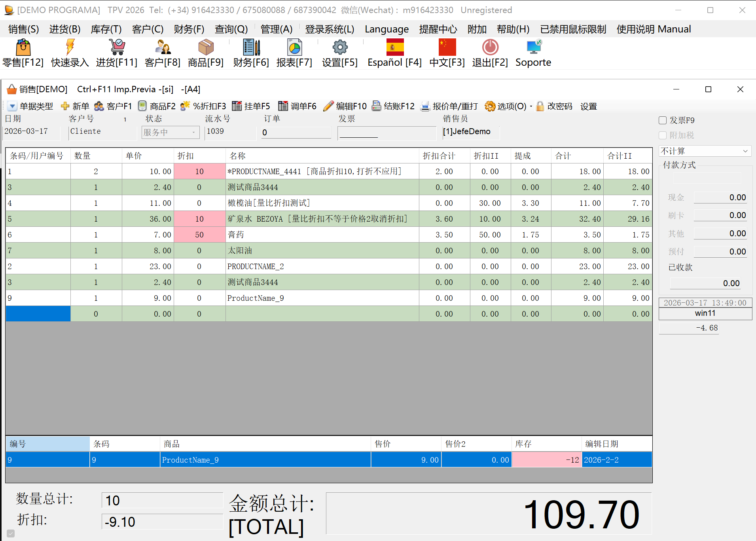This screenshot has height=541, width=756.
Task: Open the Language menu
Action: coord(387,29)
